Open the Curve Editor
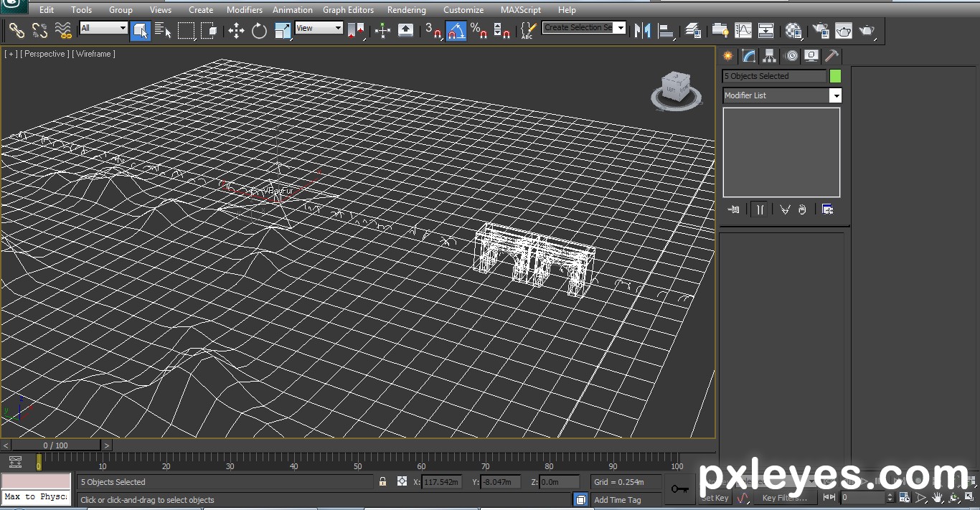This screenshot has height=510, width=980. [743, 30]
